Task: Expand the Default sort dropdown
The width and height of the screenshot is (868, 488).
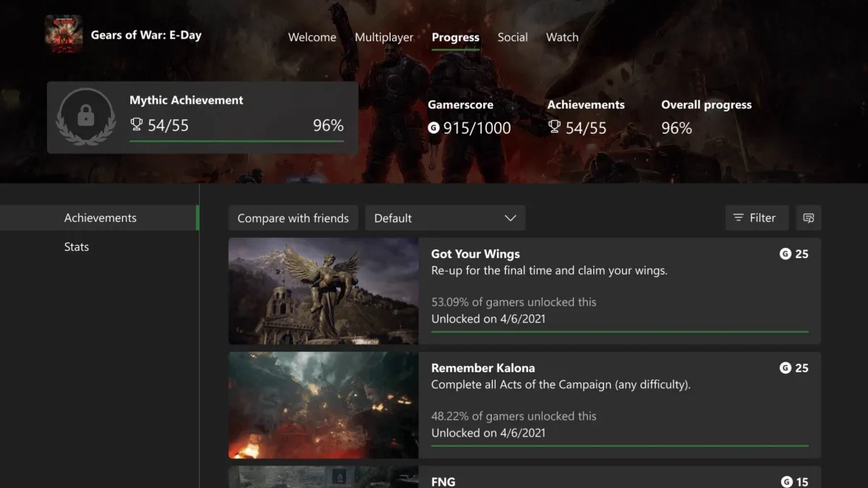Action: coord(445,218)
